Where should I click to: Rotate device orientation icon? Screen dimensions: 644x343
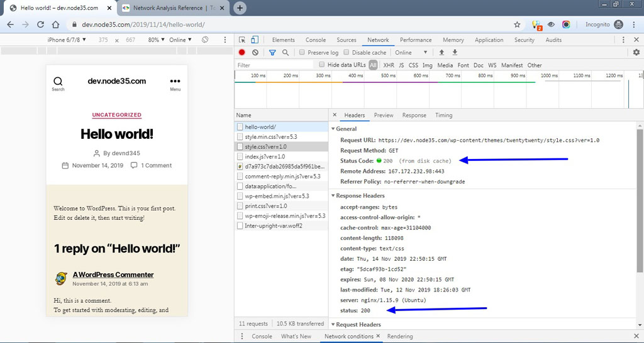(x=205, y=40)
